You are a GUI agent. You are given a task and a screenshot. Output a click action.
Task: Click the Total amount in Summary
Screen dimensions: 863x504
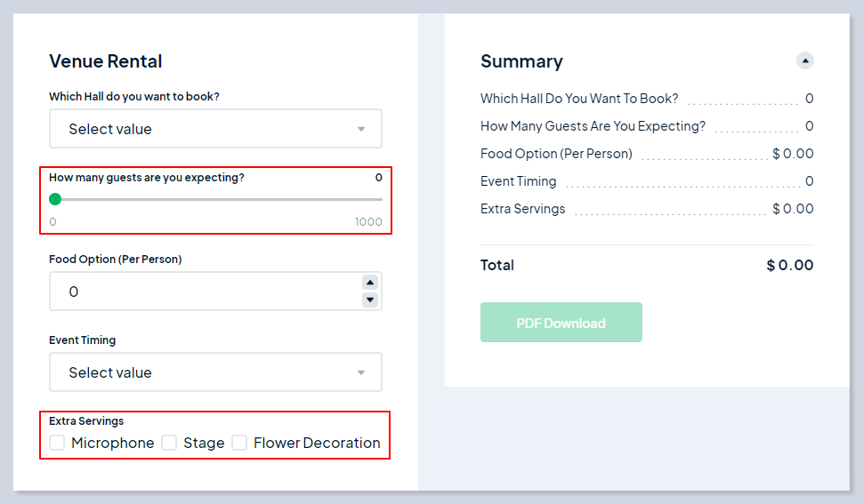coord(790,265)
